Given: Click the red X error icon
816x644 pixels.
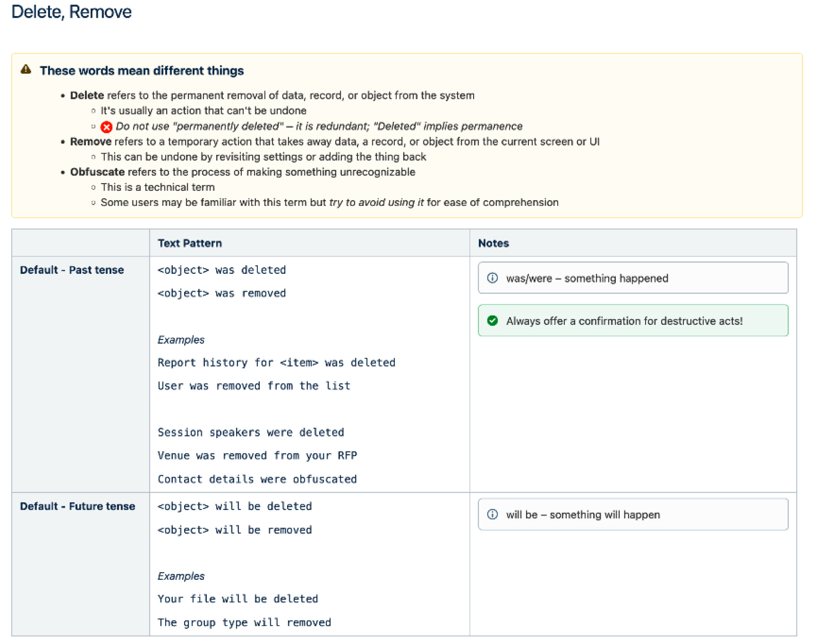Looking at the screenshot, I should (x=106, y=127).
